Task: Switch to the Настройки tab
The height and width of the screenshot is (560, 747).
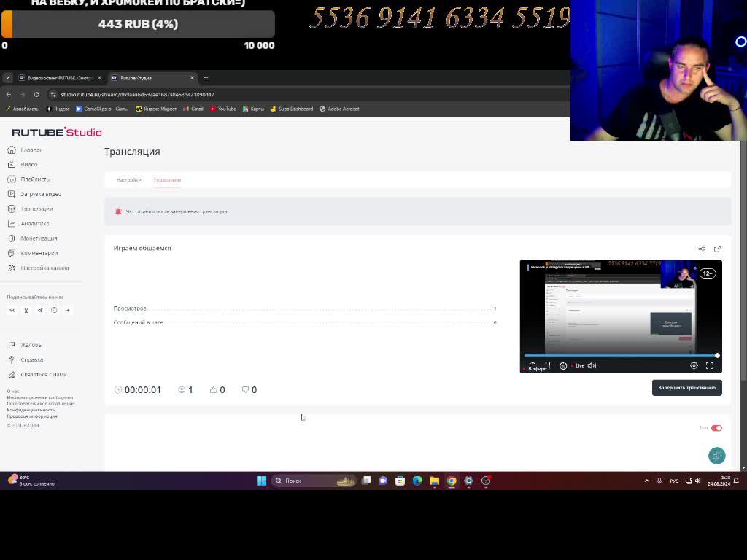Action: [128, 180]
